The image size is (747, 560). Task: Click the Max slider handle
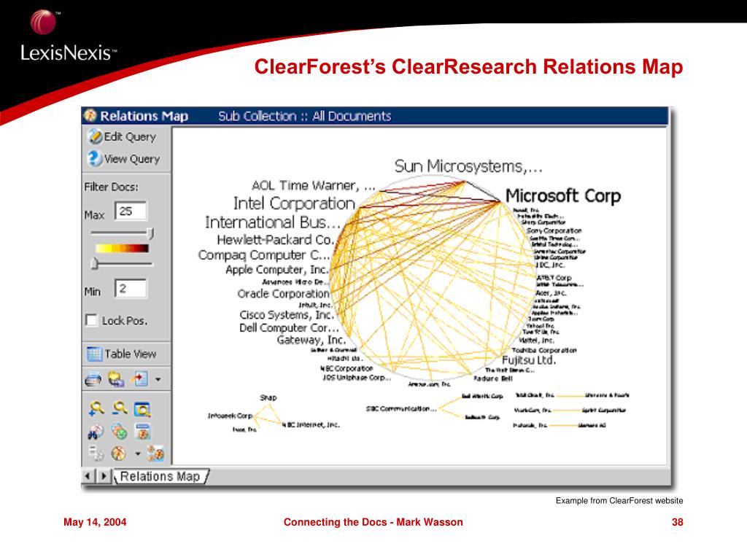pos(150,233)
